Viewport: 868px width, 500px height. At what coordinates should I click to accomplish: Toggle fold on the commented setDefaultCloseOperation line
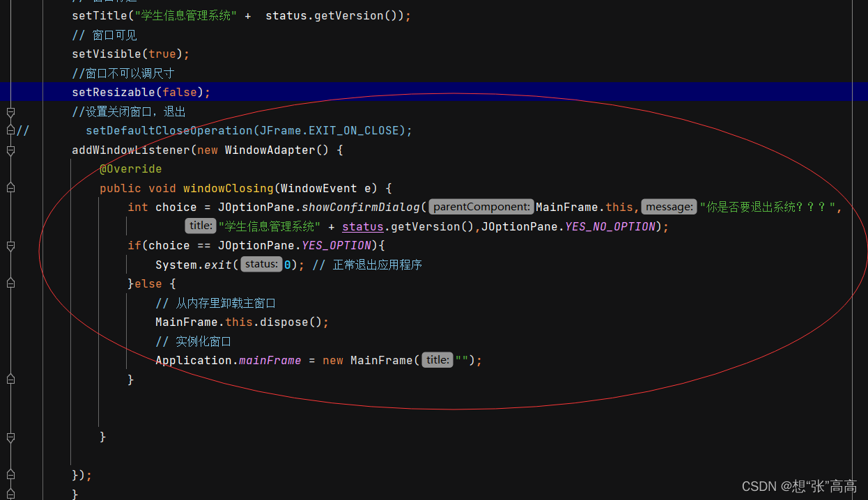point(10,130)
